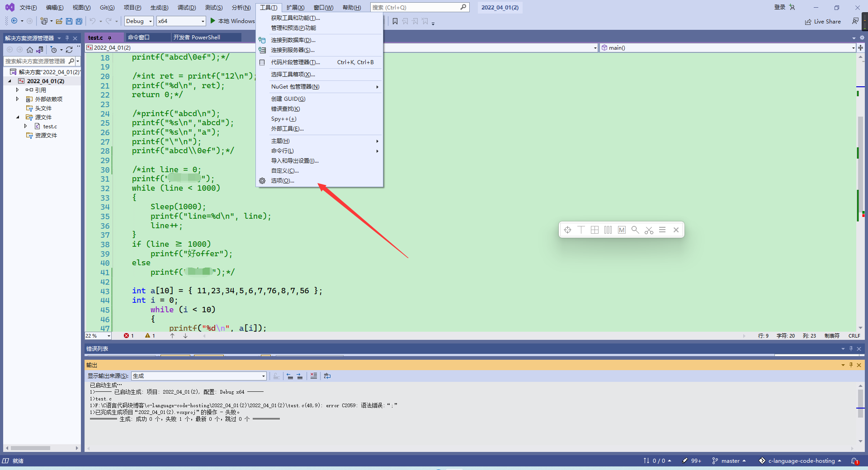Click the pending changes filter clock icon
The width and height of the screenshot is (868, 470).
point(54,50)
